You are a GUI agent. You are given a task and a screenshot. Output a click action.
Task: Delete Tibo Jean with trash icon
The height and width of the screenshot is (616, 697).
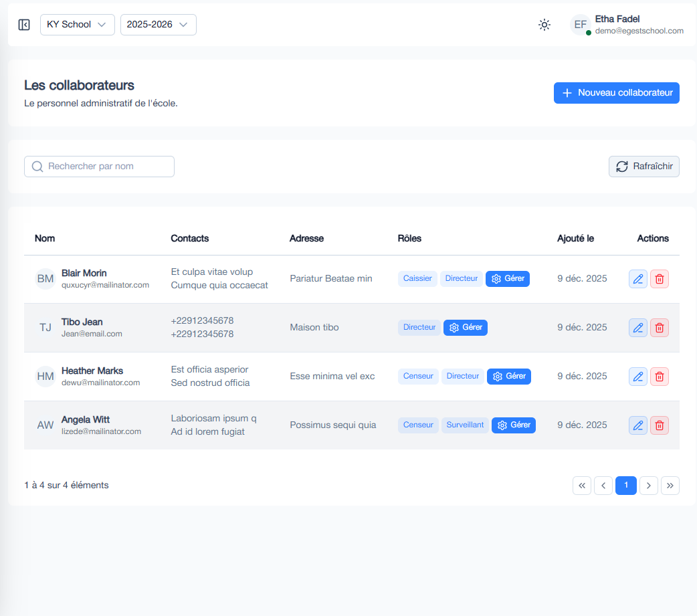coord(660,328)
